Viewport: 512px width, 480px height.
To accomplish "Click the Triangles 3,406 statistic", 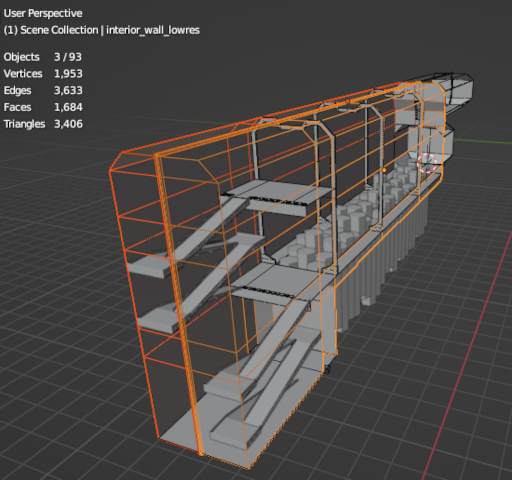I will 43,124.
